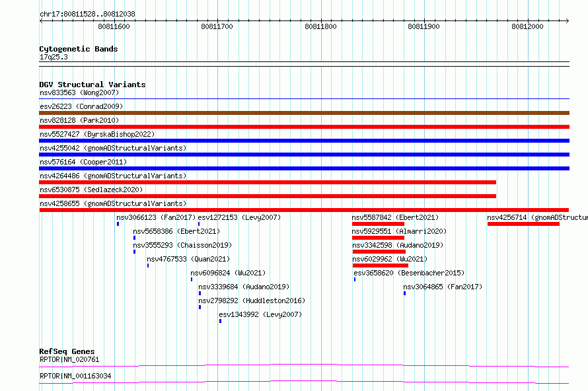Click nsv4258655 (gnomADStructuralVariants) label
588x391 pixels.
click(113, 203)
